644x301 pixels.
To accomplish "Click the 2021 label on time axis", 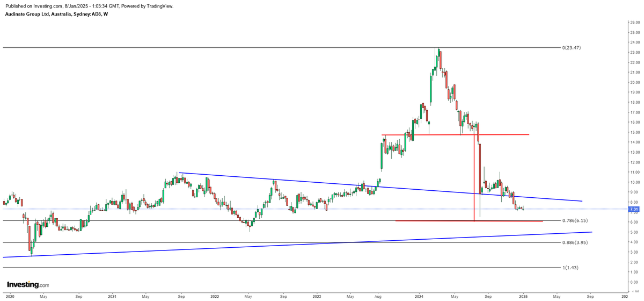I will click(112, 296).
